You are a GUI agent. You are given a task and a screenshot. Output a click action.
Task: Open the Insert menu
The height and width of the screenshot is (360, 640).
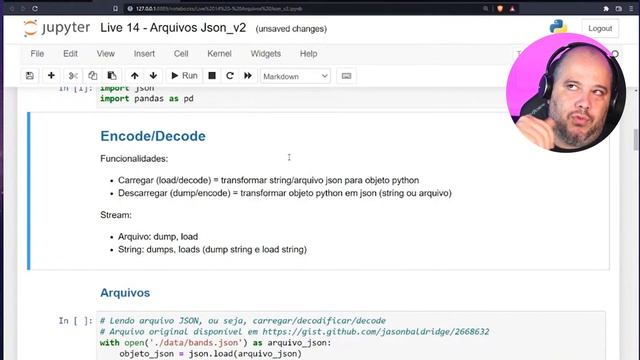point(144,54)
